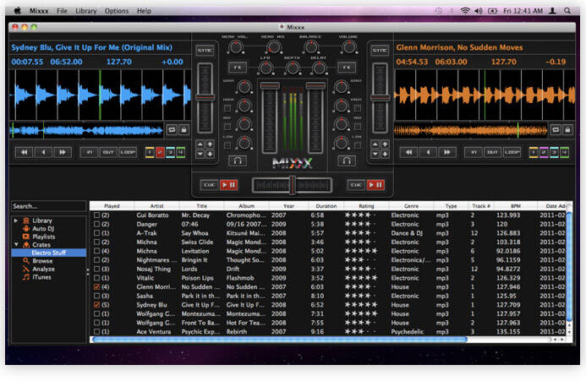Click right deck SYNC button
The image size is (586, 392).
point(380,51)
